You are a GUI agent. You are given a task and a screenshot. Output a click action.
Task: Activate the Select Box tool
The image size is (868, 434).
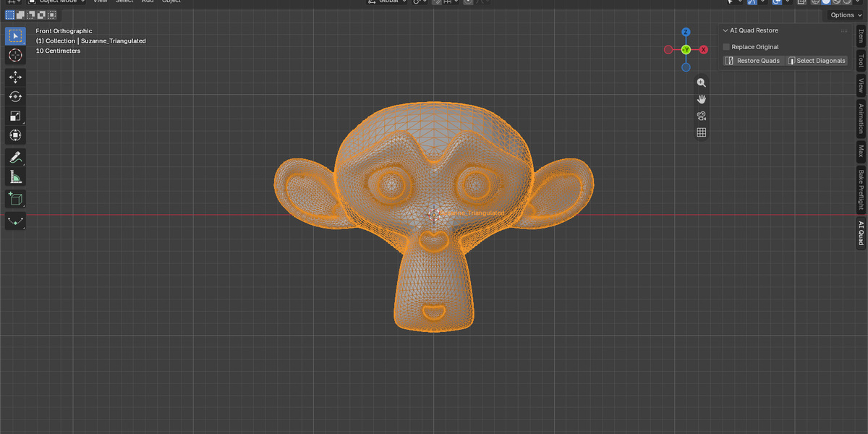(x=15, y=36)
